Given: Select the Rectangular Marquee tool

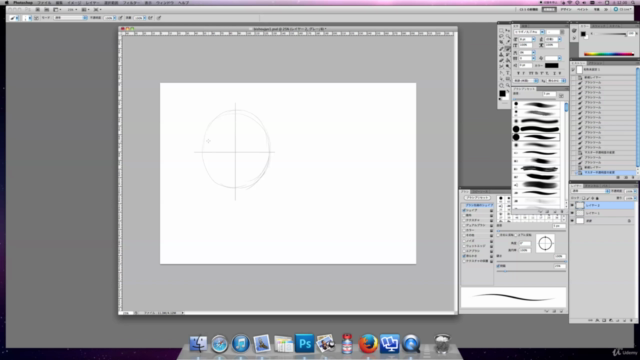Looking at the screenshot, I should click(x=501, y=31).
